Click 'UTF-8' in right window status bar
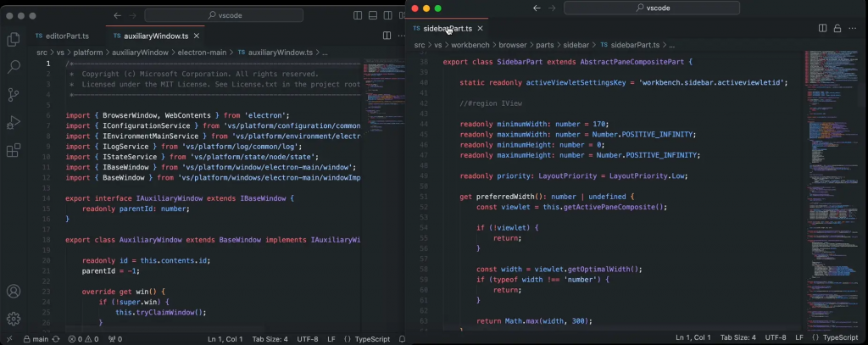 [775, 337]
